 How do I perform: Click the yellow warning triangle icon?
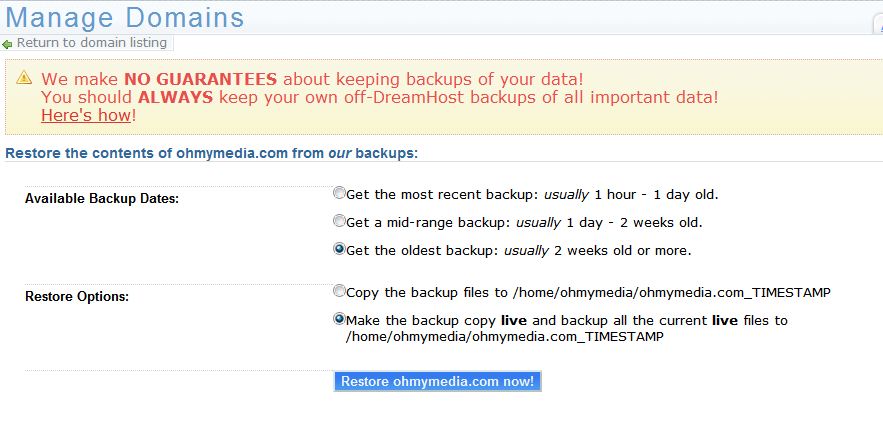tap(24, 77)
